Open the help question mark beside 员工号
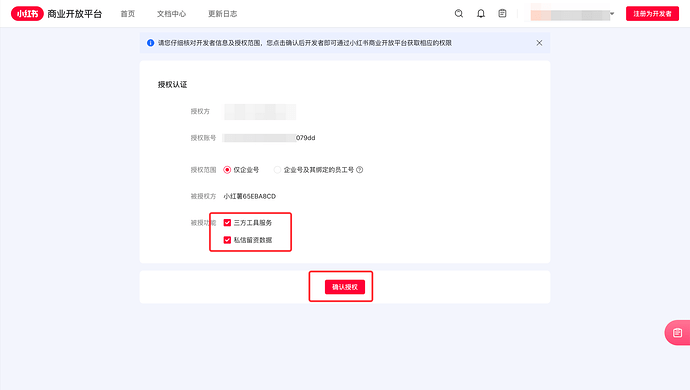690x390 pixels. point(360,169)
